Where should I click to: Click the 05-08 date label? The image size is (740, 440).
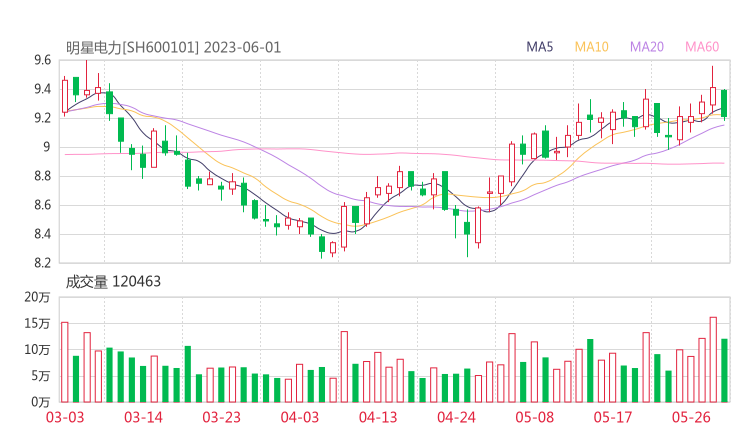click(x=535, y=417)
